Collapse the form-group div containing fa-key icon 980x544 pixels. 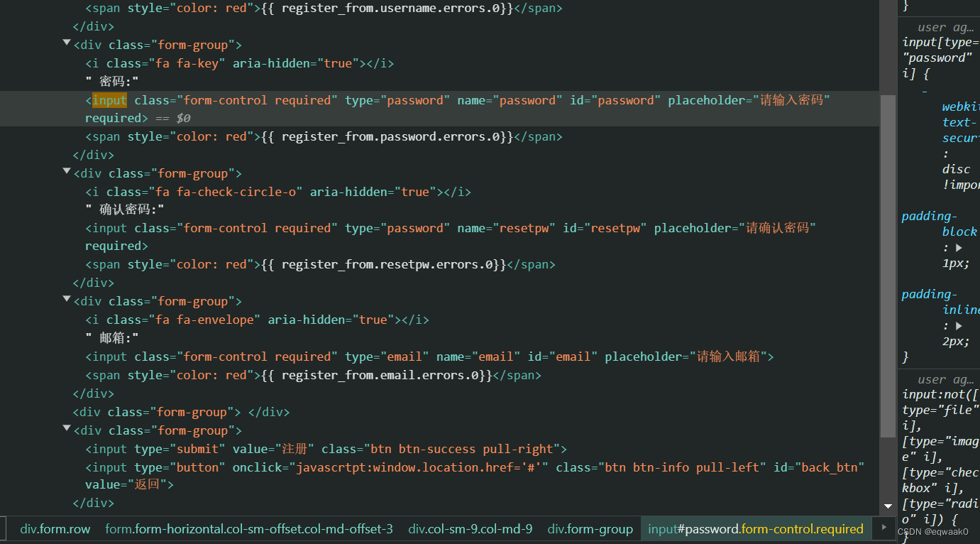tap(67, 43)
